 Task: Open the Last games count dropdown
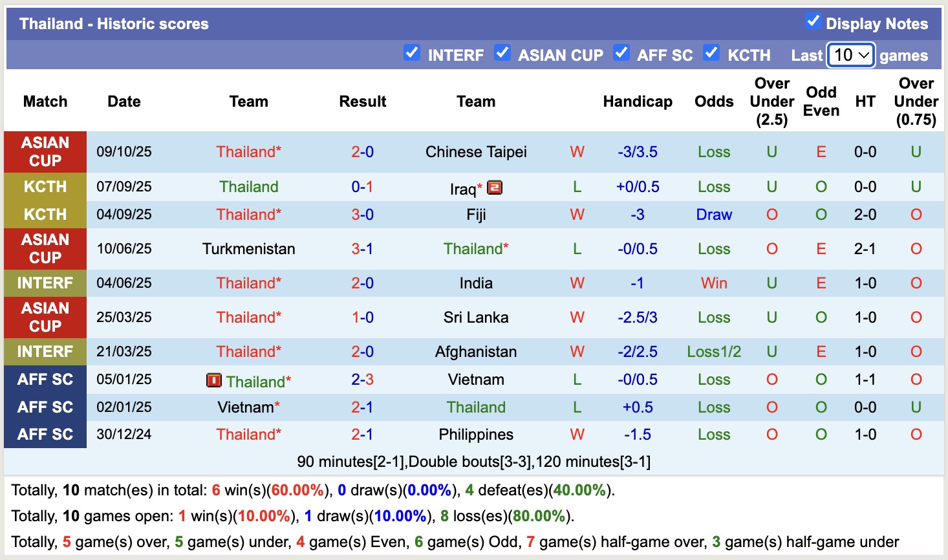coord(851,55)
